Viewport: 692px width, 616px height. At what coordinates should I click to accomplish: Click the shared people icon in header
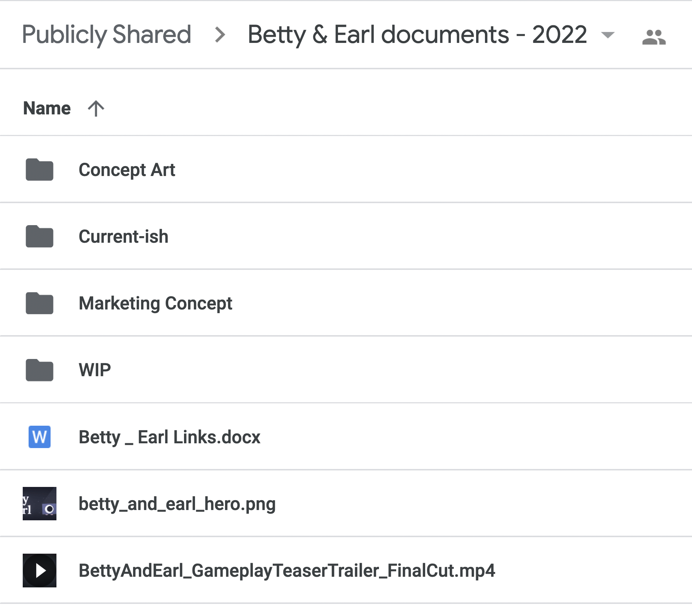coord(654,37)
